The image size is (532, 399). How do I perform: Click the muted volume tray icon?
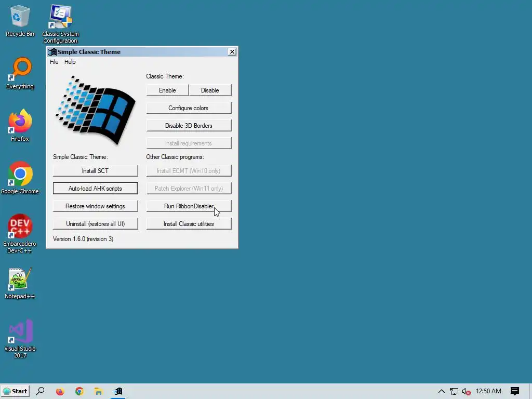click(467, 392)
